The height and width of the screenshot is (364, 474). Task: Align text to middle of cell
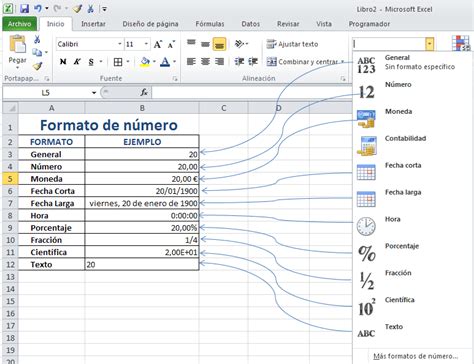205,44
